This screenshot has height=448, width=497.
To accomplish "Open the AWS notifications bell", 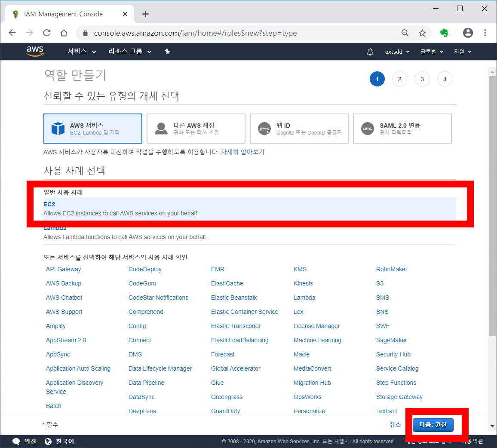I will point(370,52).
